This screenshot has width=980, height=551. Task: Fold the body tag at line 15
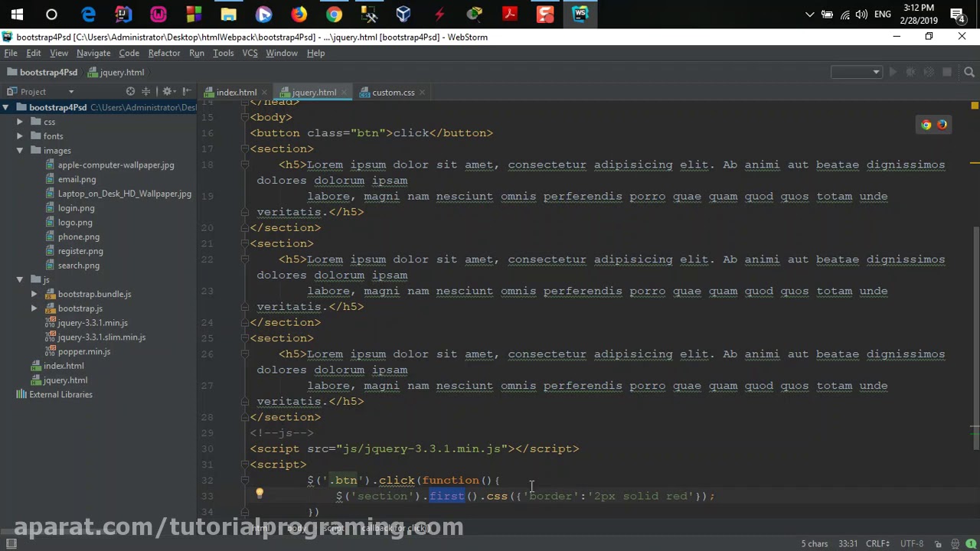pos(244,117)
